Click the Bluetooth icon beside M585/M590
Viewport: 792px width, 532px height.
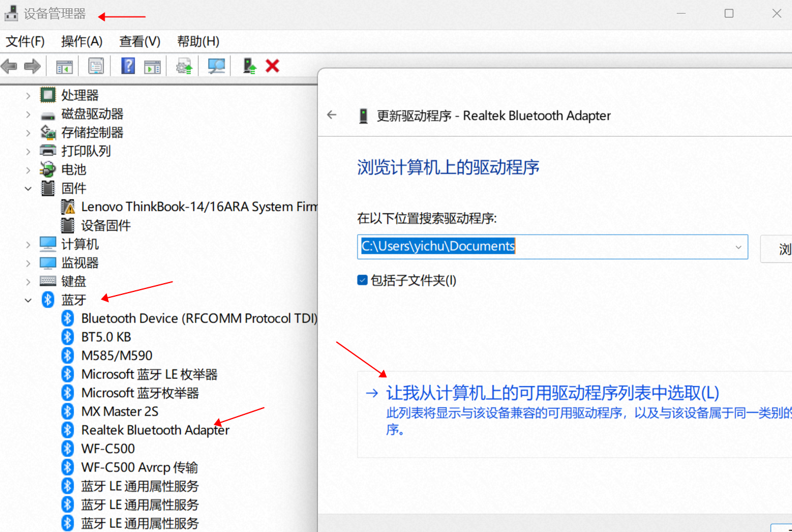tap(67, 355)
